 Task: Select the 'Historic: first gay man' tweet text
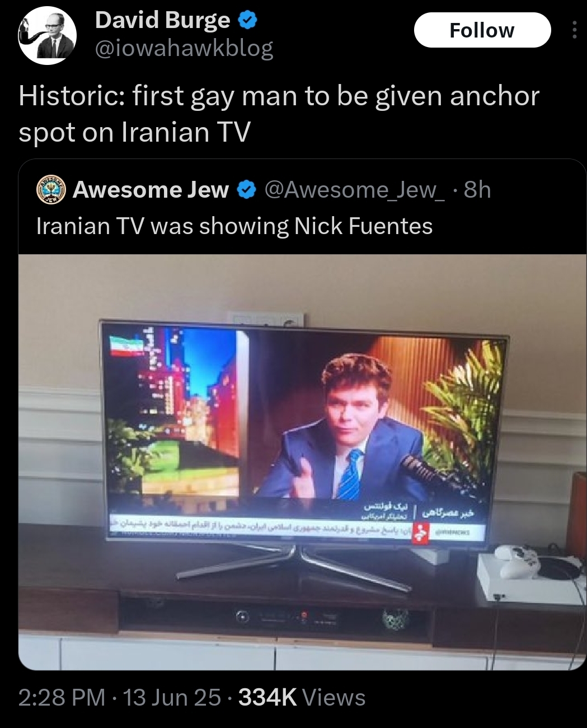[279, 114]
